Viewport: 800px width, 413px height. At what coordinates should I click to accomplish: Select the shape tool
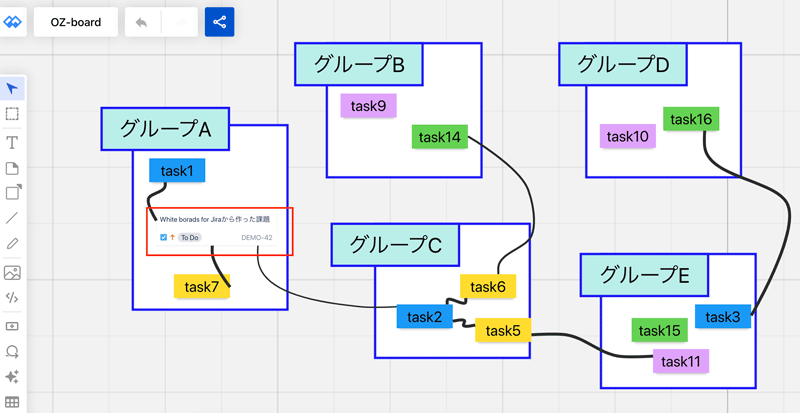[x=12, y=192]
